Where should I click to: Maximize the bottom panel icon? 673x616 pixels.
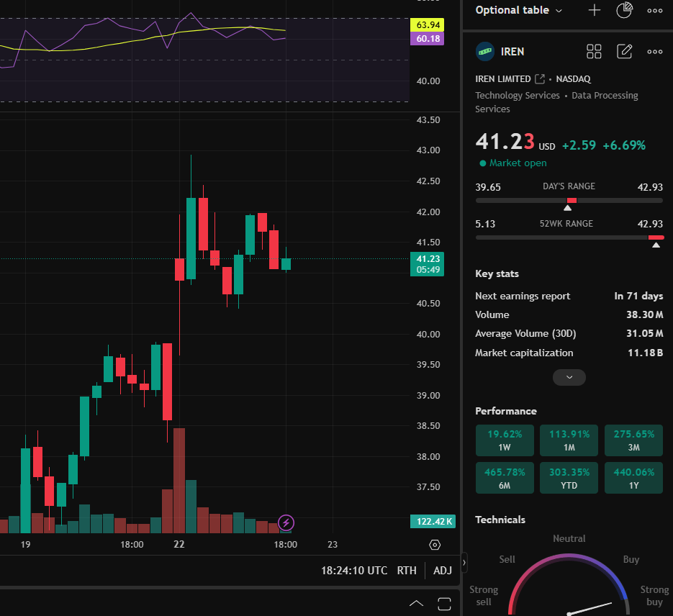pos(444,604)
